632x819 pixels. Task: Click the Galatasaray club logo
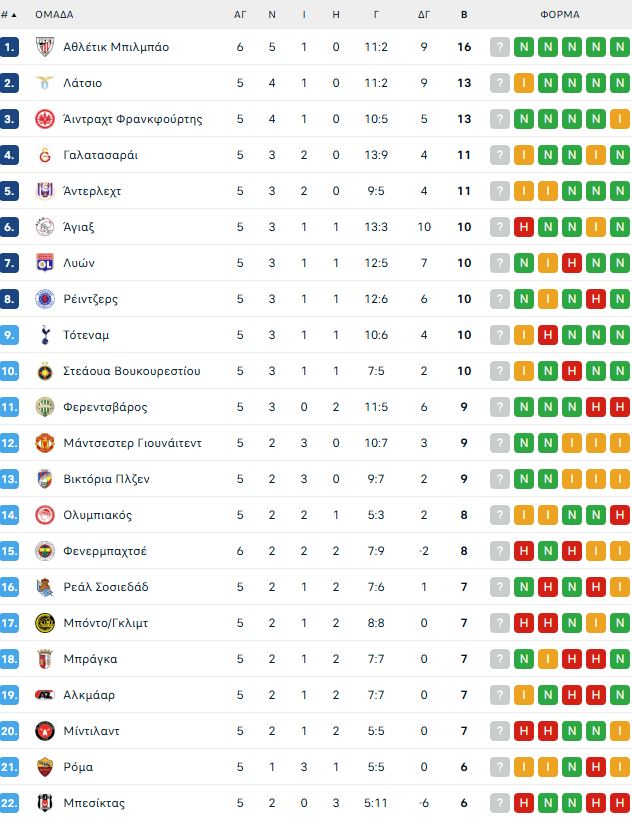[x=45, y=155]
